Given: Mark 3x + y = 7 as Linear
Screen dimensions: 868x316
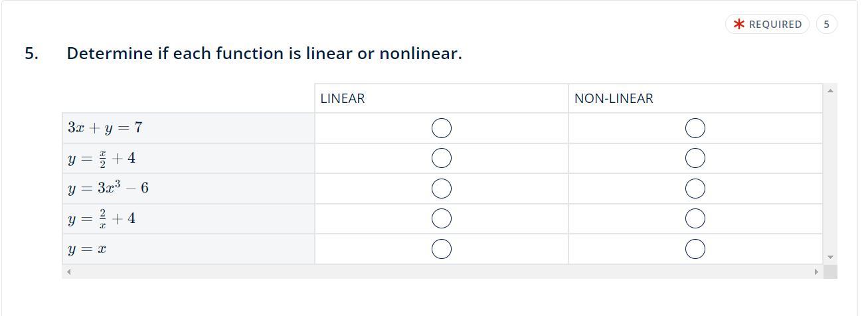Looking at the screenshot, I should click(x=442, y=128).
